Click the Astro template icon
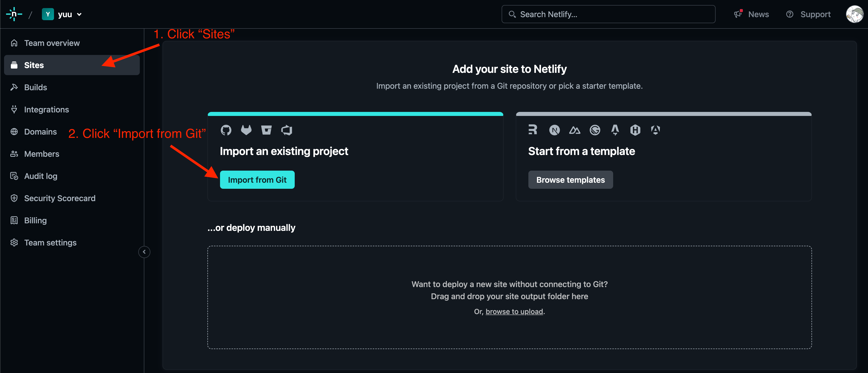 tap(615, 130)
